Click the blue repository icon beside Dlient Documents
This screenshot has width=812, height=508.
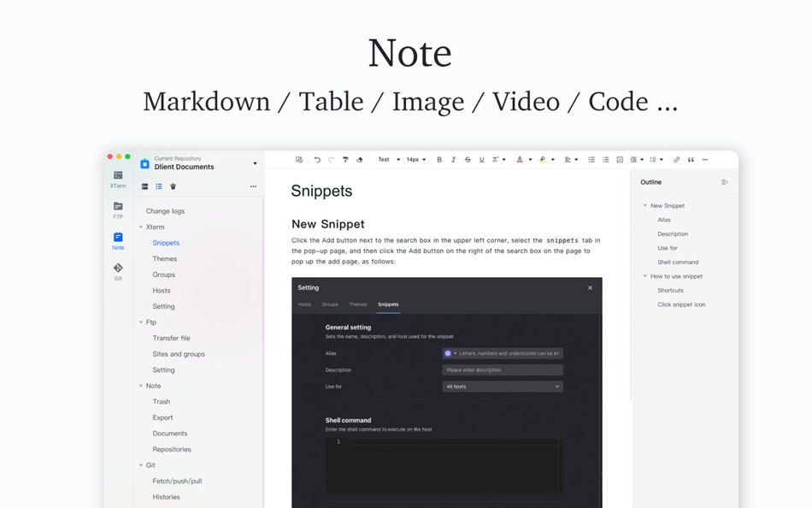pyautogui.click(x=145, y=164)
